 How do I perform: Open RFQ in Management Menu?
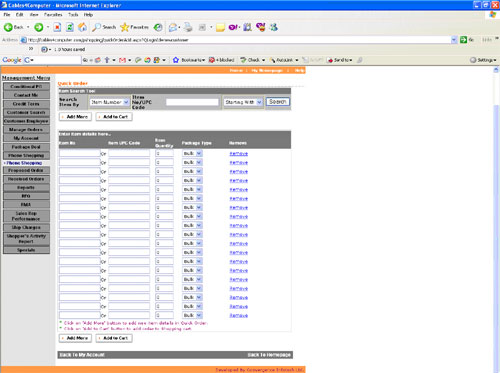[x=26, y=196]
